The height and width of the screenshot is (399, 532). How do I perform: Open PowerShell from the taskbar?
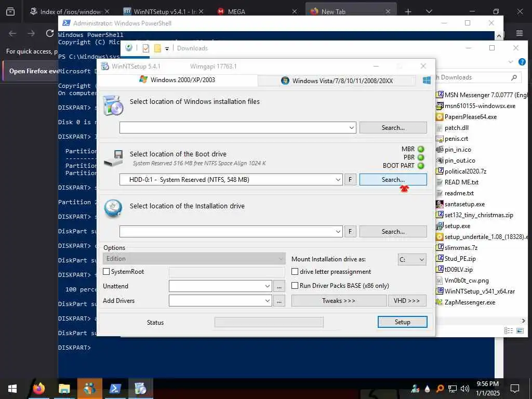click(x=115, y=388)
